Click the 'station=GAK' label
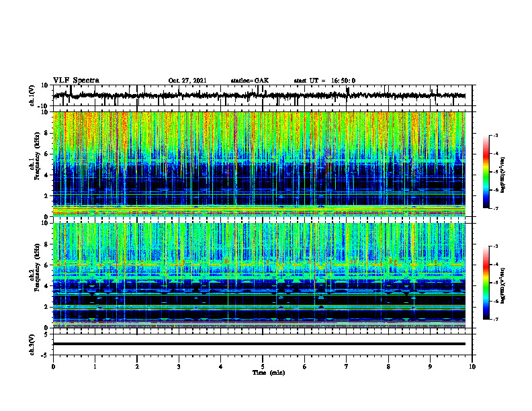The height and width of the screenshot is (411, 532). pos(250,81)
